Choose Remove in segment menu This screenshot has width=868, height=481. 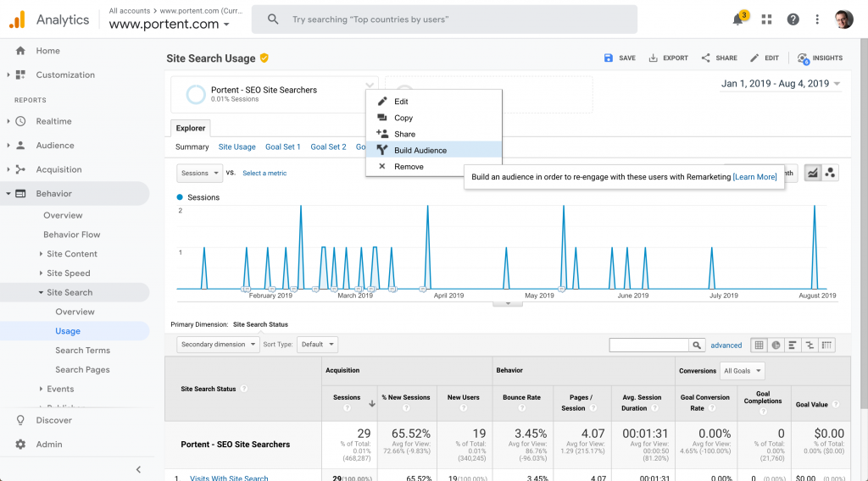[434, 167]
